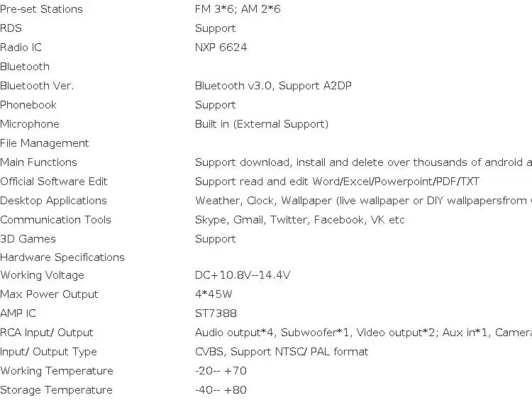The image size is (532, 400).
Task: Click the "Working Temperature" label
Action: tap(57, 371)
